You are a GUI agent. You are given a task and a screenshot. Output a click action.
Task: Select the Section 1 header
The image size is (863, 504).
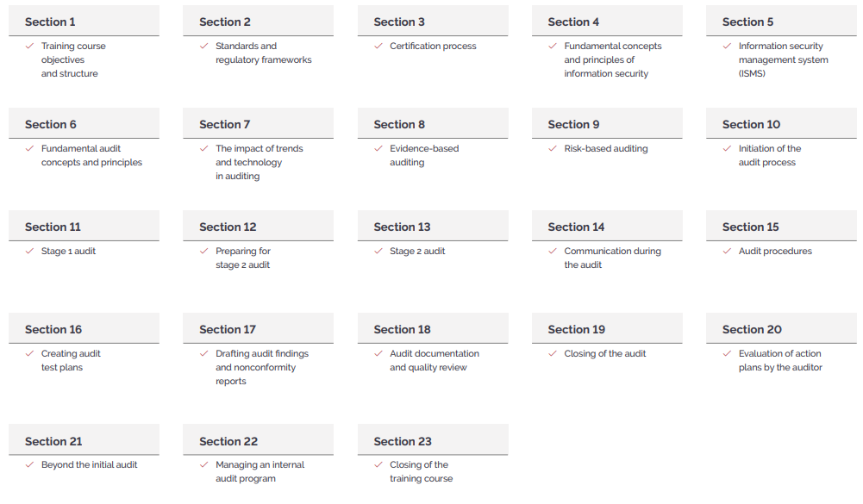(84, 22)
